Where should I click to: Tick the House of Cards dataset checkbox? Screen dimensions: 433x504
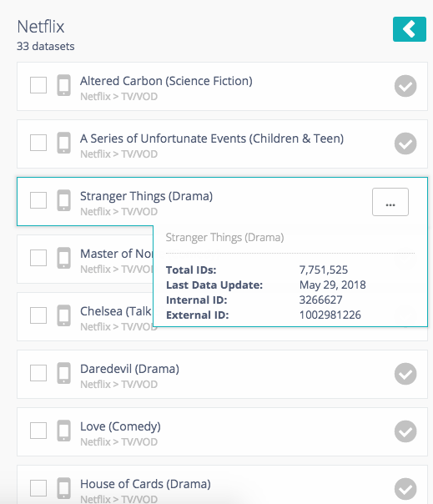pyautogui.click(x=38, y=487)
